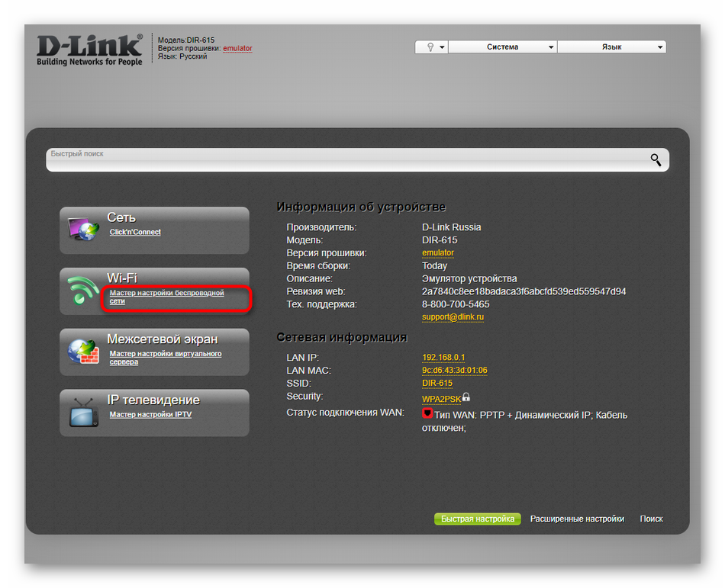Focus the Быстрый поиск search field
This screenshot has width=725, height=588.
point(343,159)
